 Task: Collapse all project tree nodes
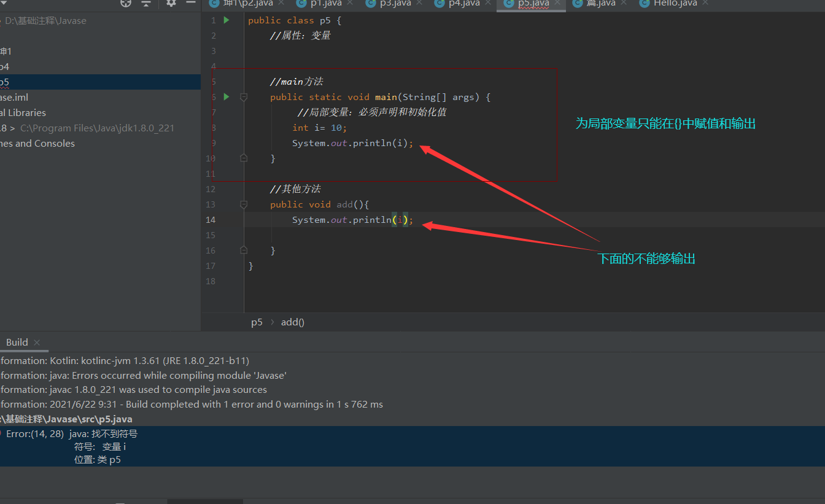point(146,3)
